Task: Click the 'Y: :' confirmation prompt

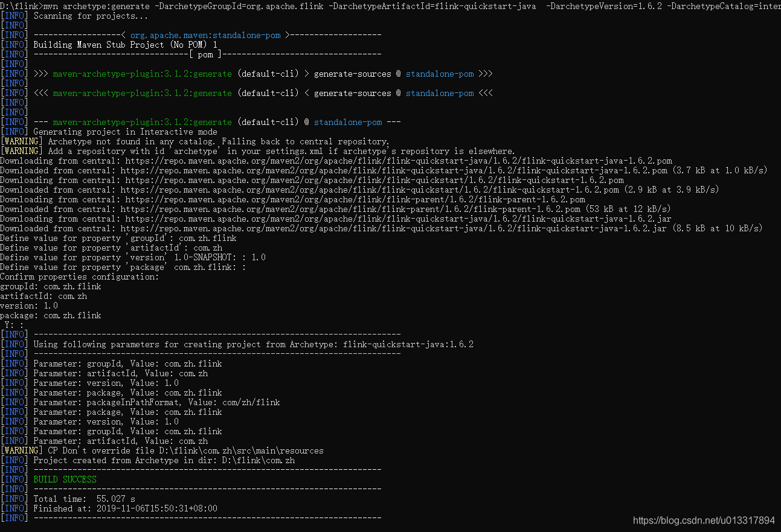Action: click(14, 325)
